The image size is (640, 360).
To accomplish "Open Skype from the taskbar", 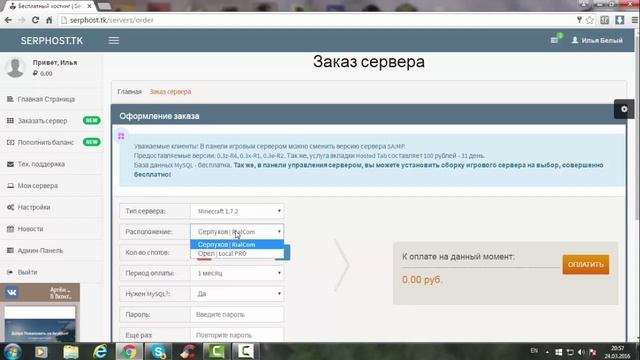I will coord(158,351).
